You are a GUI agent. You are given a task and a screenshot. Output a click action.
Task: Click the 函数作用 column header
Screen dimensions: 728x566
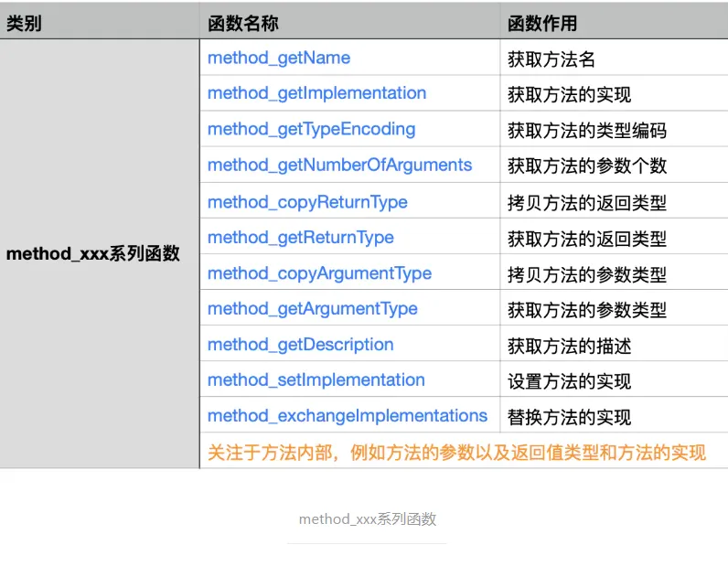(x=615, y=22)
